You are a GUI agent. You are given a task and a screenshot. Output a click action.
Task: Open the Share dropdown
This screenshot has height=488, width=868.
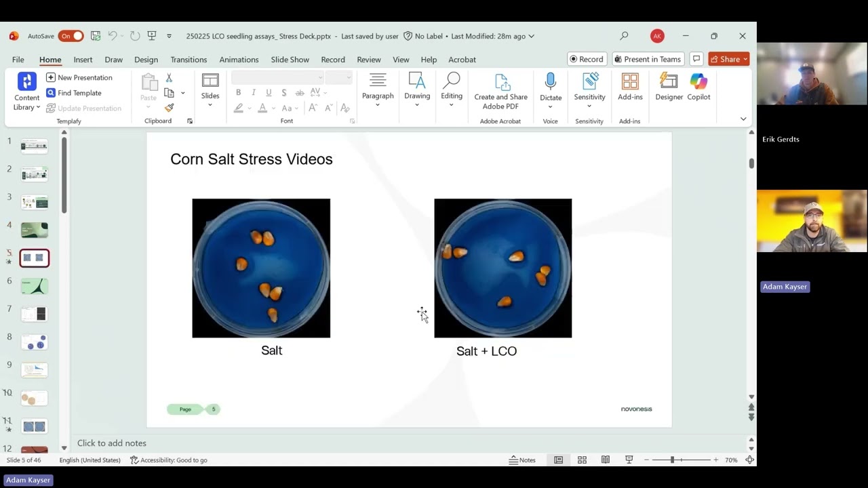click(729, 59)
